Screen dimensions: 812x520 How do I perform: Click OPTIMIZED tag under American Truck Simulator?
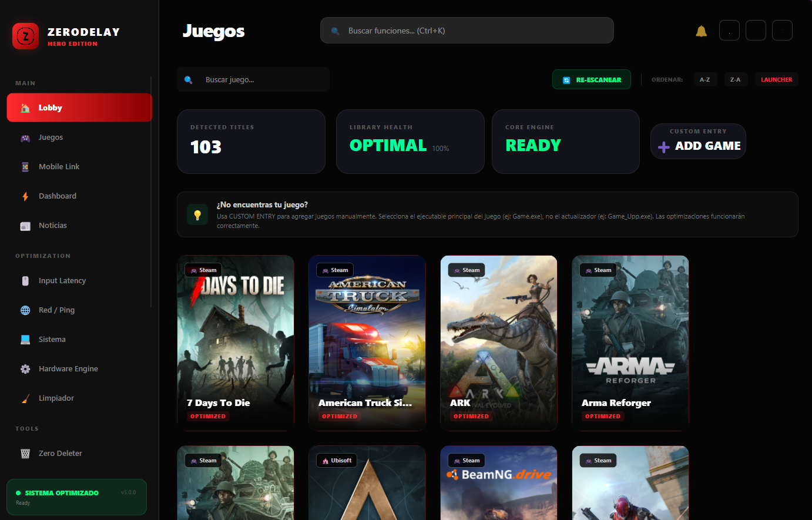click(340, 417)
